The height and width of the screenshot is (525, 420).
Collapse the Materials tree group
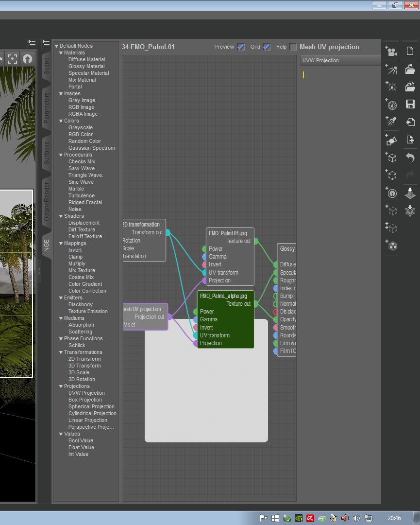[61, 52]
